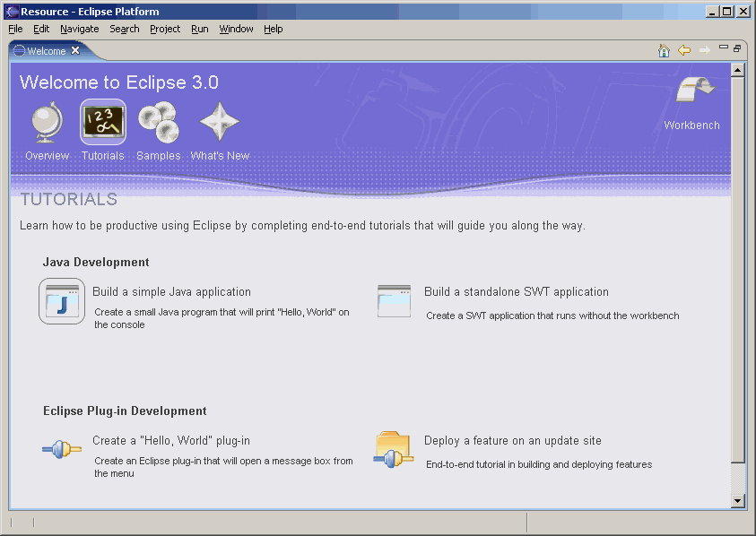Click the Welcome to Eclipse 3.0 title
The height and width of the screenshot is (536, 756).
(119, 82)
